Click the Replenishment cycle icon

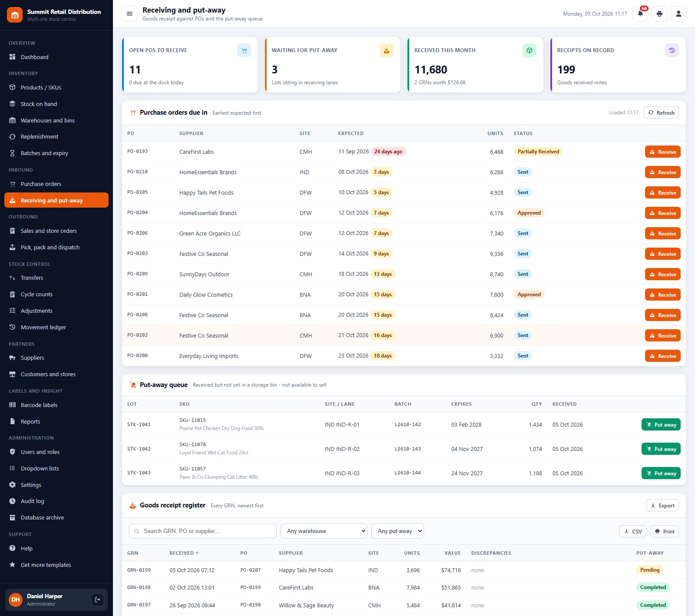pos(13,136)
